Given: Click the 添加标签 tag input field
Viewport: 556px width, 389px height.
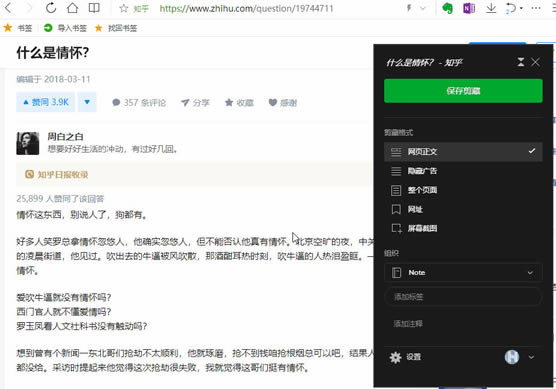Looking at the screenshot, I should (463, 296).
